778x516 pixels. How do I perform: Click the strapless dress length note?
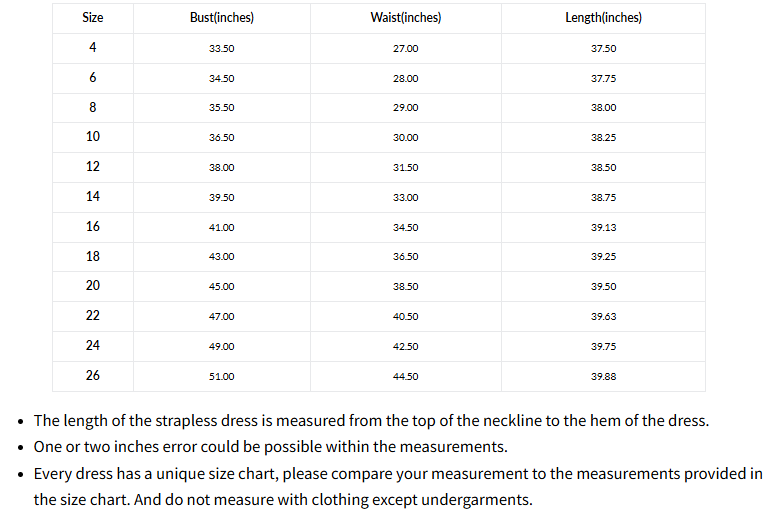point(371,421)
